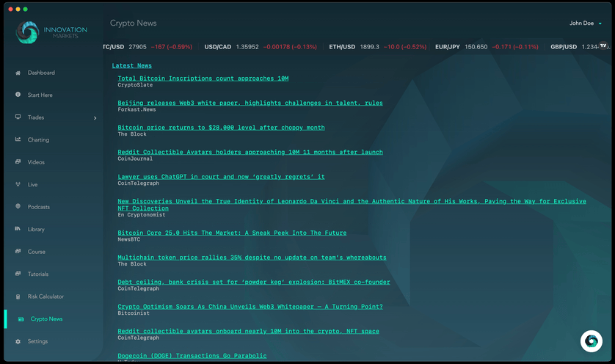This screenshot has height=364, width=615.
Task: Click the Live broadcast icon
Action: pos(18,184)
